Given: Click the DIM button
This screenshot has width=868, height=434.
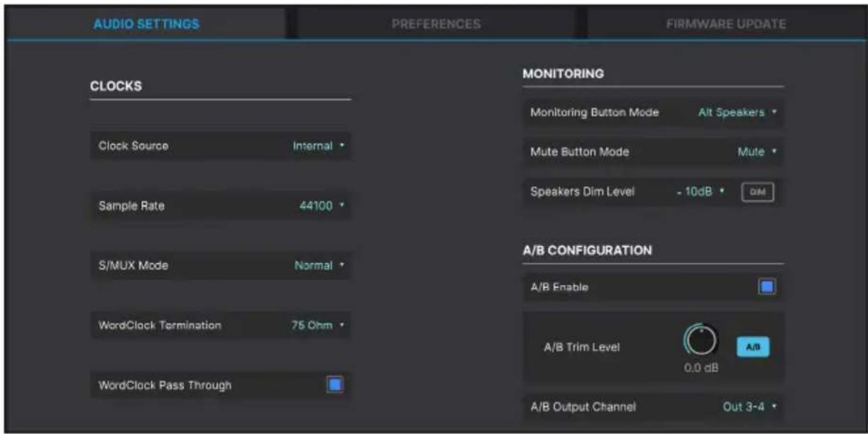Looking at the screenshot, I should pos(757,192).
